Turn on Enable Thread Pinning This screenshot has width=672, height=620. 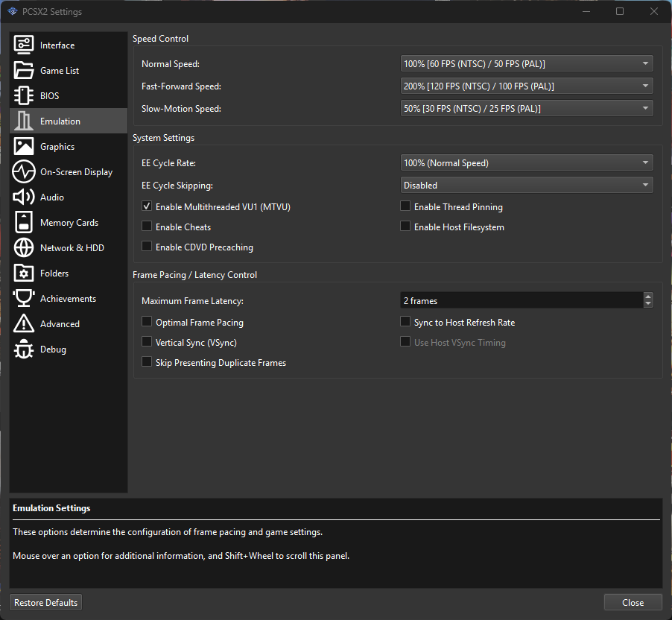pyautogui.click(x=405, y=206)
